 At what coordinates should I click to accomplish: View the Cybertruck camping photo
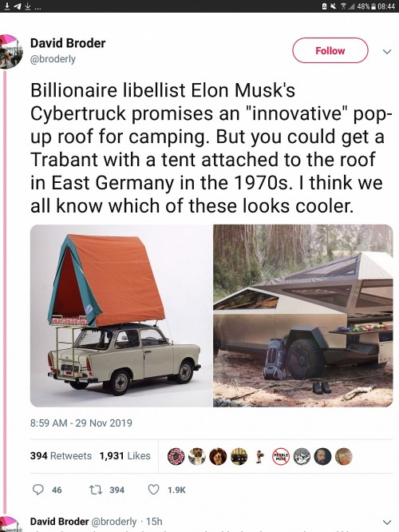click(x=303, y=316)
